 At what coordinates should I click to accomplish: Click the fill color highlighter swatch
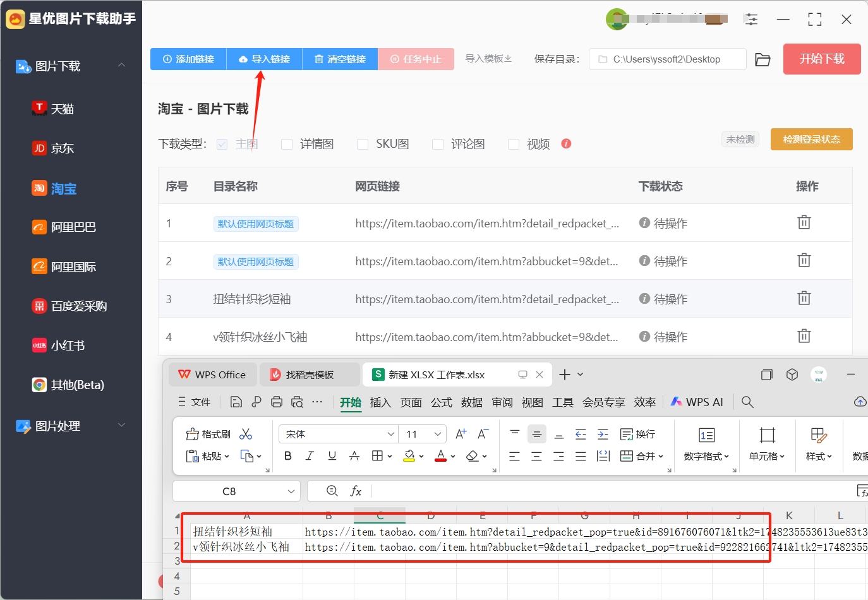pos(409,456)
